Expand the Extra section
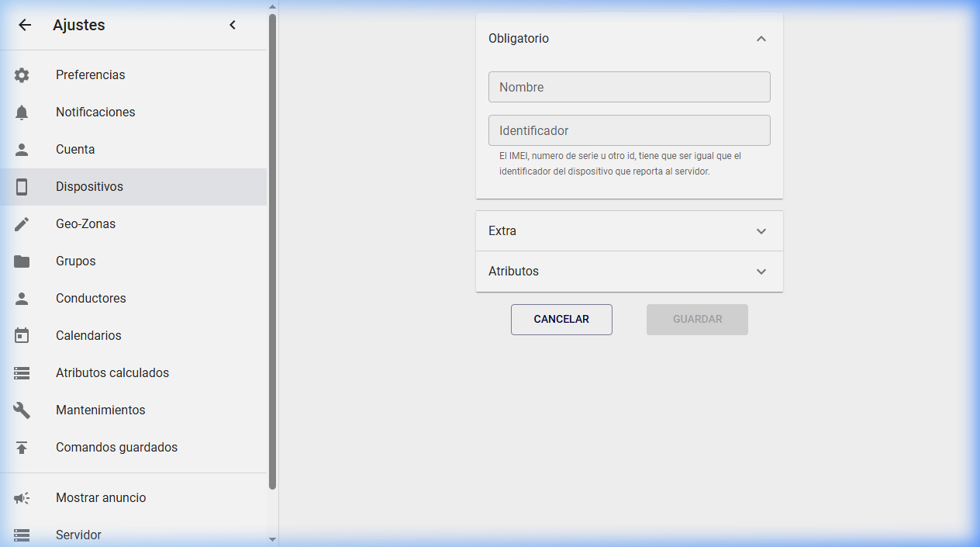Viewport: 980px width, 547px height. pyautogui.click(x=630, y=231)
